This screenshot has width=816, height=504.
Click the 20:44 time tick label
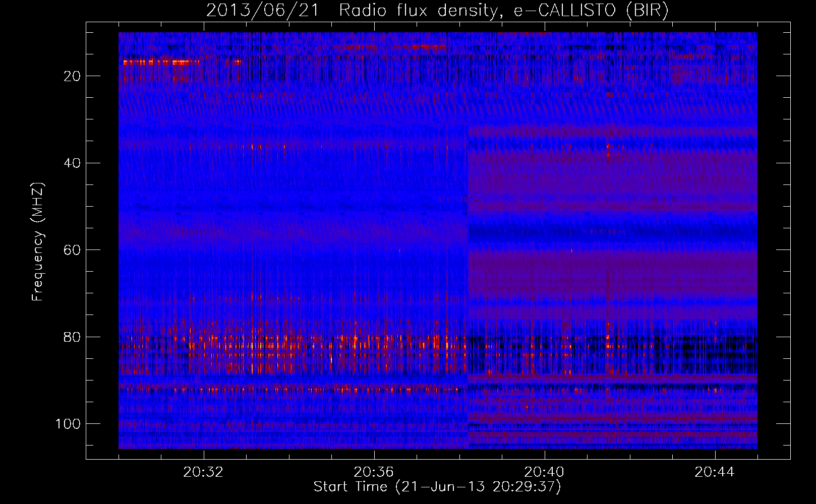pyautogui.click(x=715, y=472)
